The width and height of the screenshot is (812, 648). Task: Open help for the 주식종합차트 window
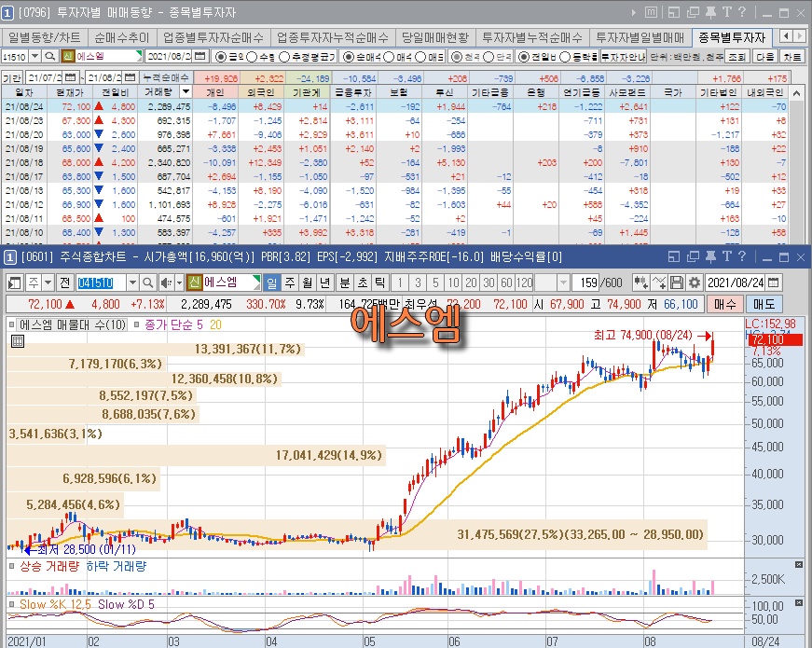tap(741, 256)
